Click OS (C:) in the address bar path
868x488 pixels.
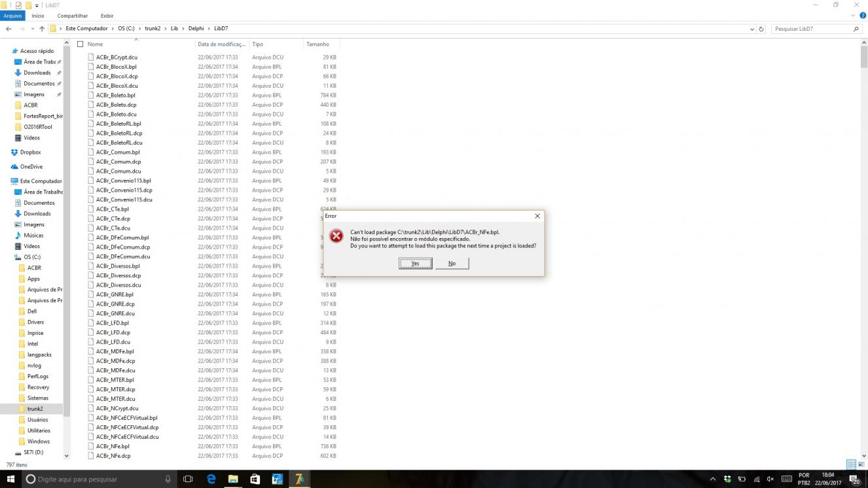126,29
